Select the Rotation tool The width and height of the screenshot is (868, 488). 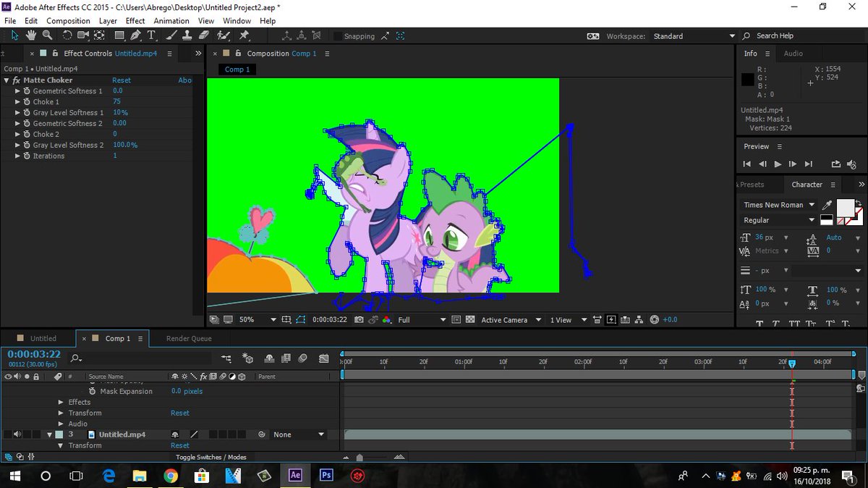(67, 35)
